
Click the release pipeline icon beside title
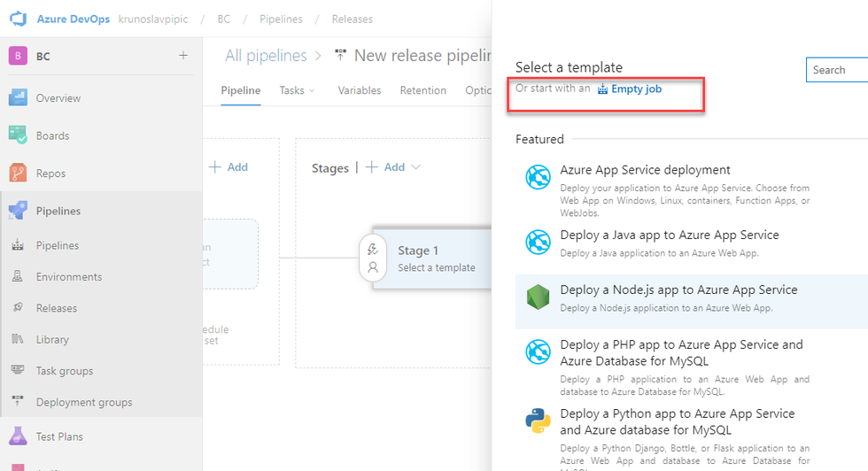340,55
